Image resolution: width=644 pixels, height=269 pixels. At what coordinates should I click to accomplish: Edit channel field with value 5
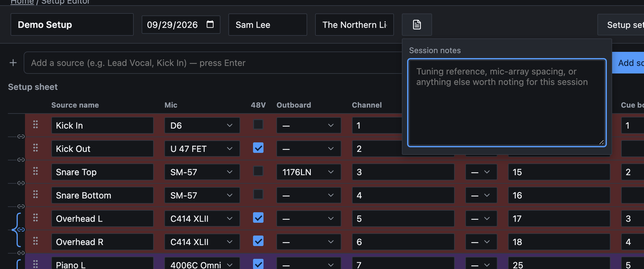click(403, 219)
